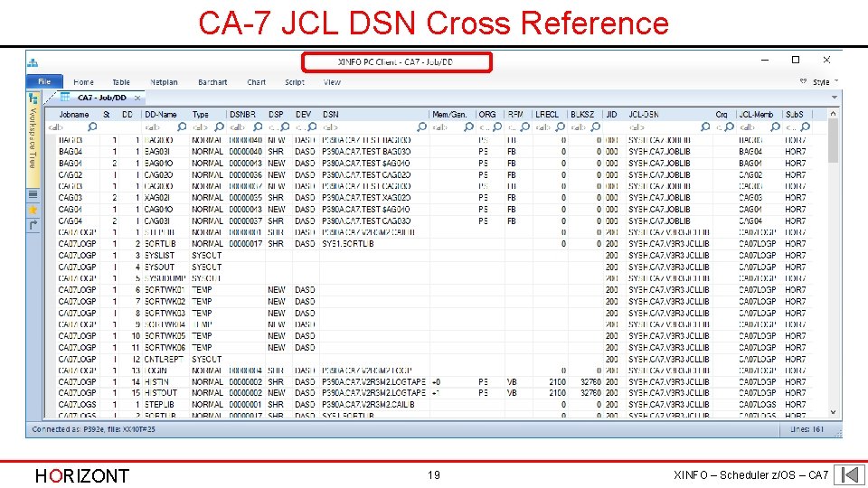Open the Barchart ribbon tab
Screen dimensions: 868x488
[x=212, y=82]
